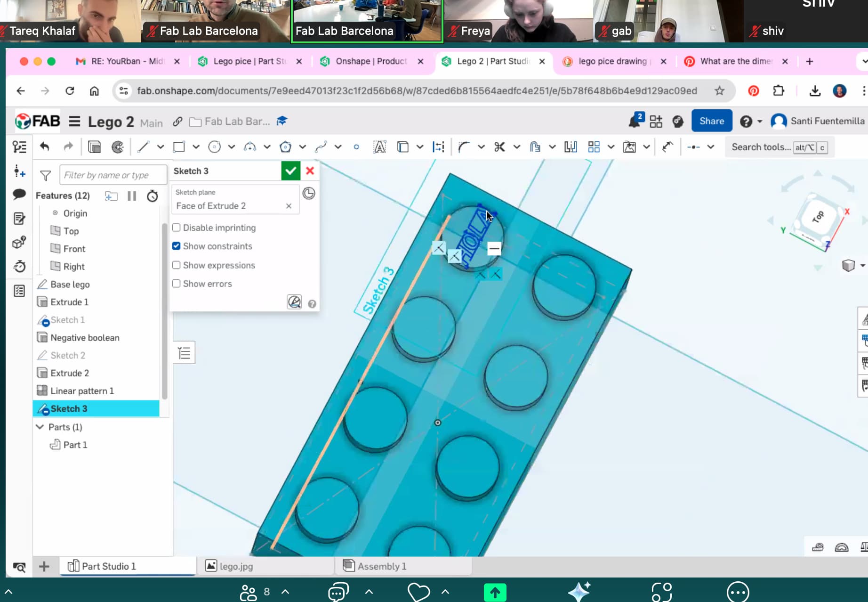Image resolution: width=868 pixels, height=602 pixels.
Task: Switch to Onshape Product browser tab
Action: (x=371, y=61)
